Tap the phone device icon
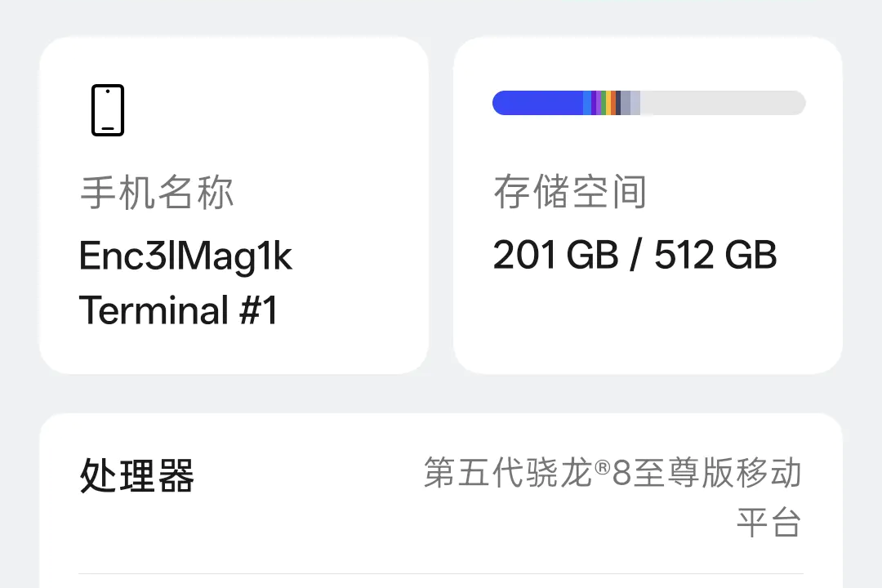The image size is (882, 588). [108, 110]
